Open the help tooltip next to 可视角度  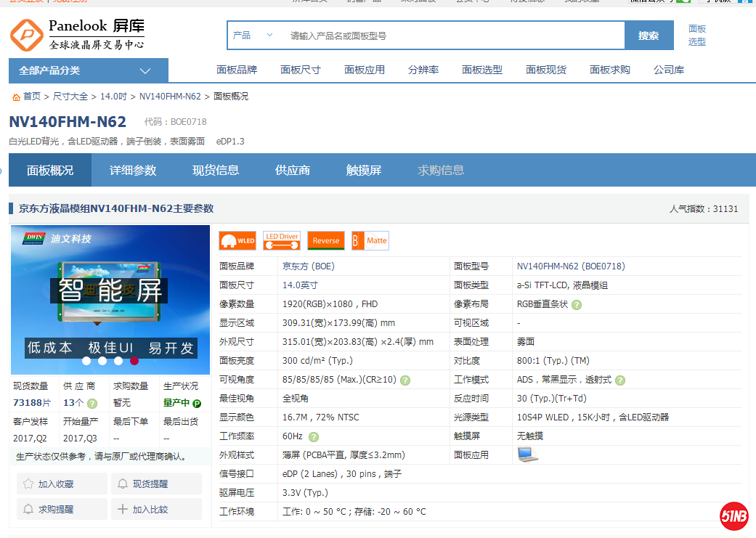point(406,379)
